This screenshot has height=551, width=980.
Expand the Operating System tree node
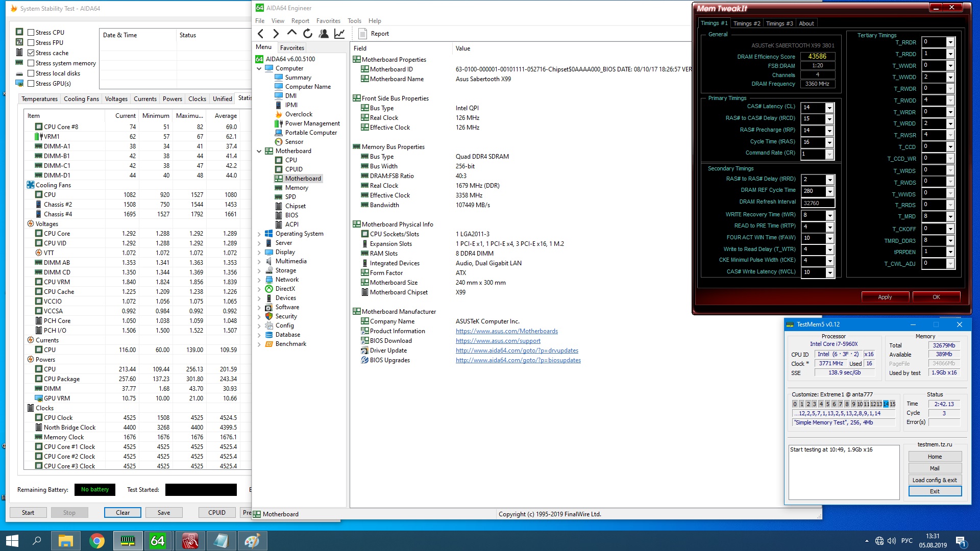[259, 234]
